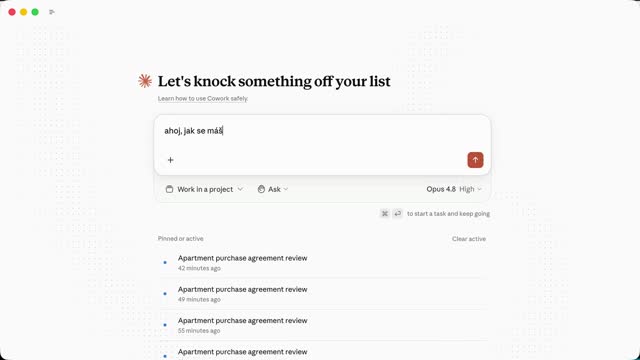Open the plus attachment menu
Screen dimensions: 640x360
tap(171, 160)
